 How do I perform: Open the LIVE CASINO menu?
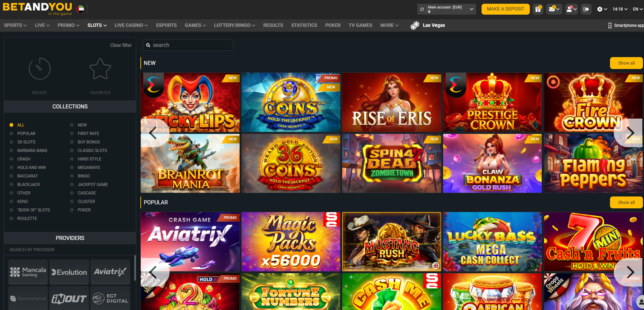coord(131,25)
